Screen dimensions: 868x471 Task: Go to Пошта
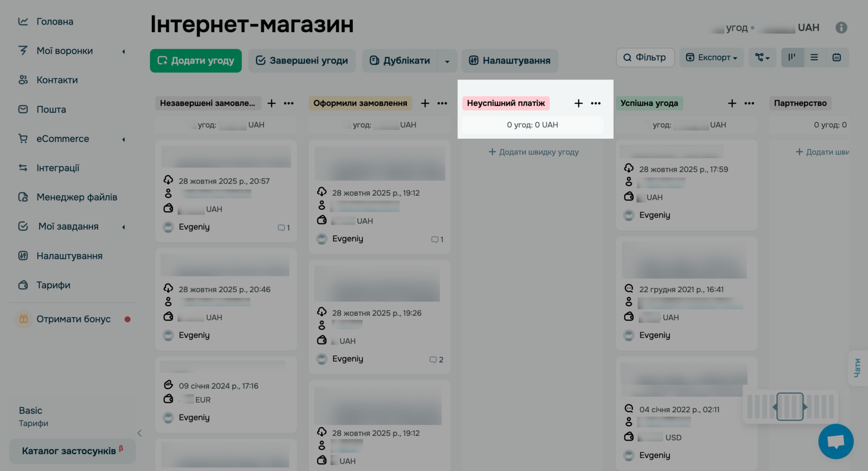(50, 109)
